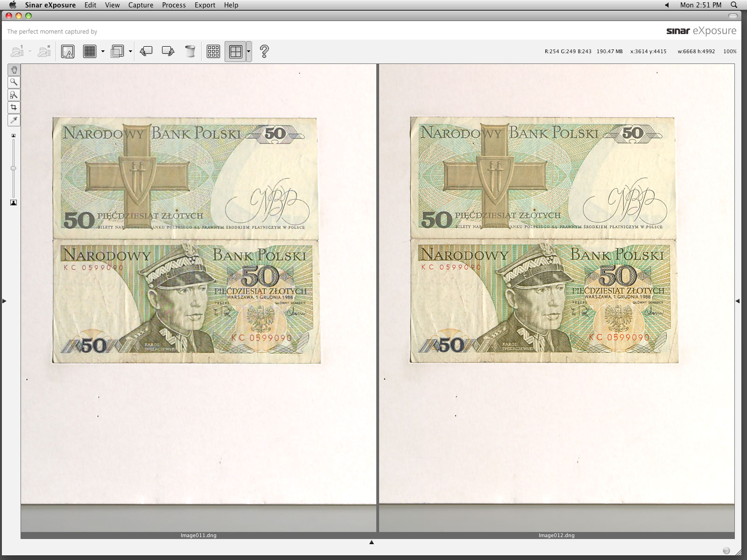Toggle the exposure warning overlay icon
The width and height of the screenshot is (747, 560).
pyautogui.click(x=68, y=51)
